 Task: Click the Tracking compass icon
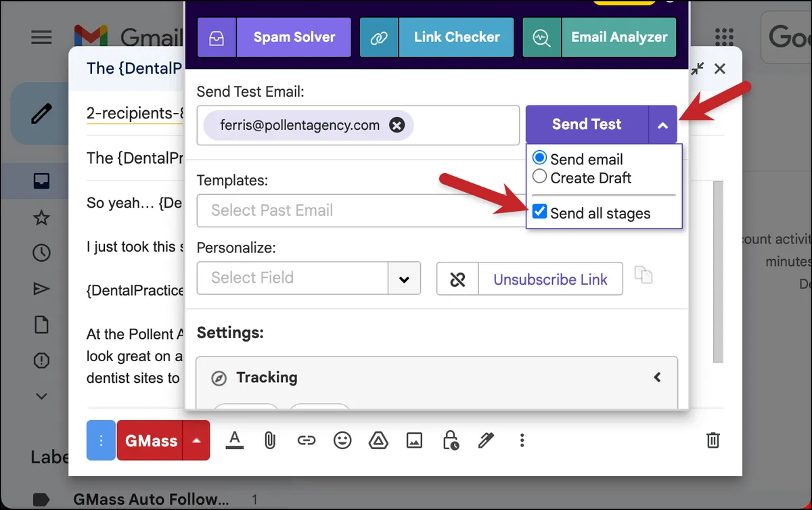pos(219,378)
